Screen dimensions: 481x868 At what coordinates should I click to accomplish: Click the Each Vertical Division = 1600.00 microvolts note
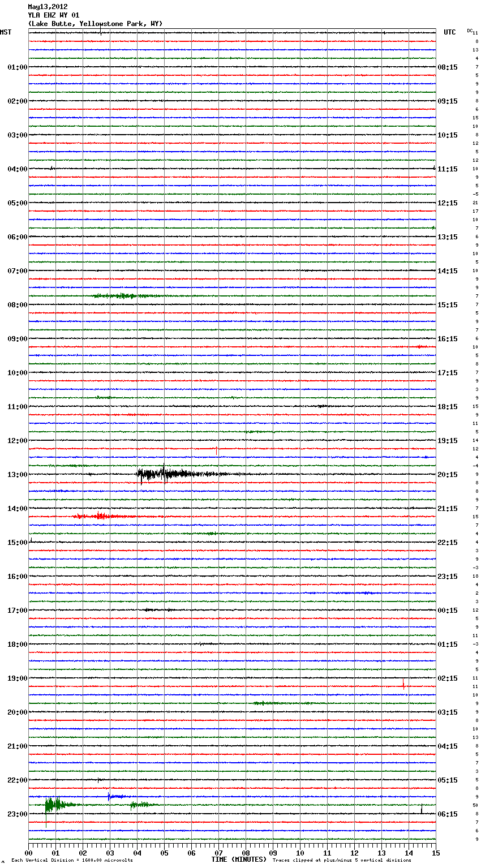click(x=72, y=860)
